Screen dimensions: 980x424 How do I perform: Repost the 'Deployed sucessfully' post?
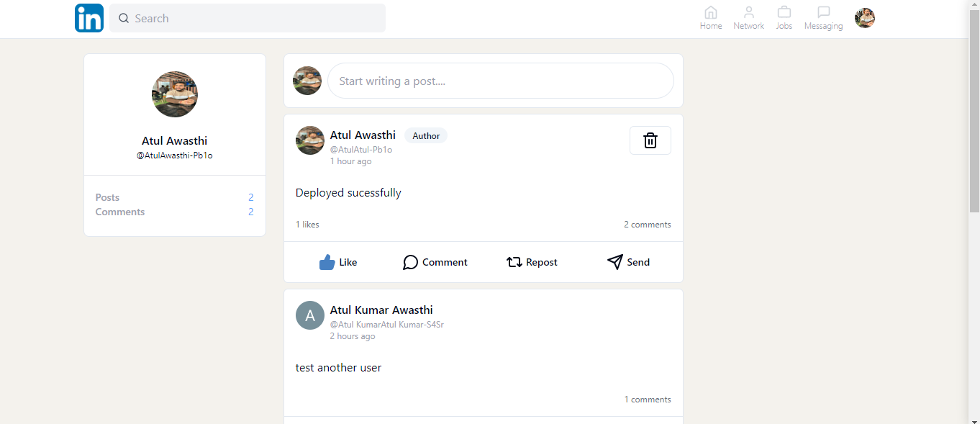[x=532, y=262]
